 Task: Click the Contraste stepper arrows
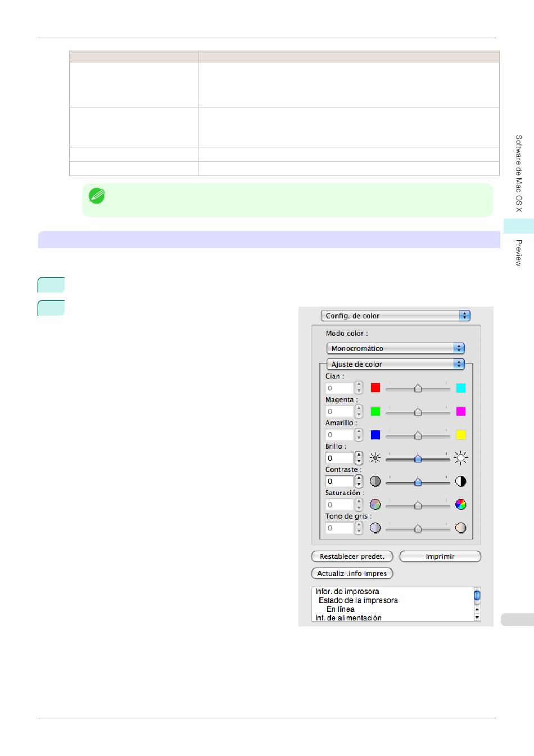coord(359,481)
